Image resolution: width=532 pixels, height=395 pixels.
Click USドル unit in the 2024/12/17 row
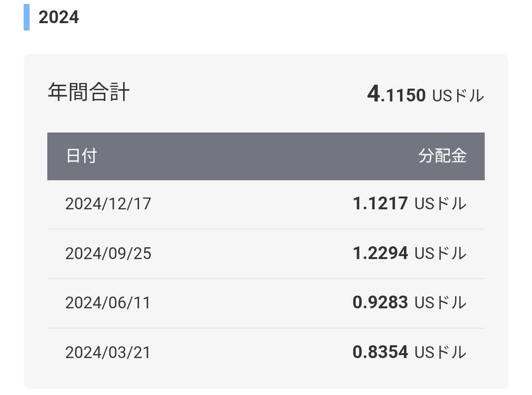click(x=440, y=204)
